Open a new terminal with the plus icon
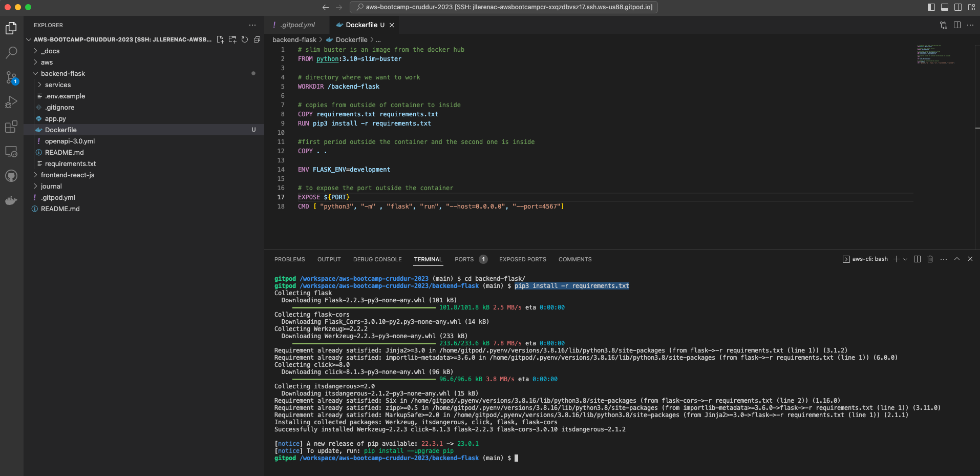This screenshot has width=980, height=476. pyautogui.click(x=896, y=259)
